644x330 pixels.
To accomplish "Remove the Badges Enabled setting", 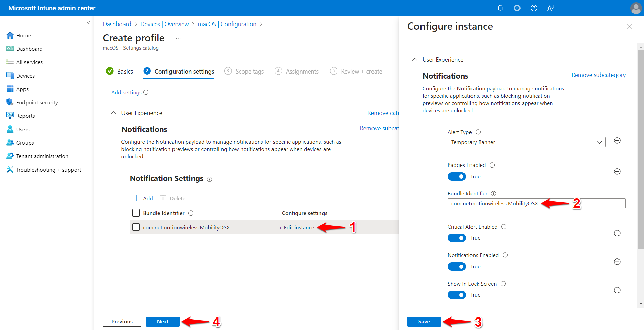I will 617,171.
